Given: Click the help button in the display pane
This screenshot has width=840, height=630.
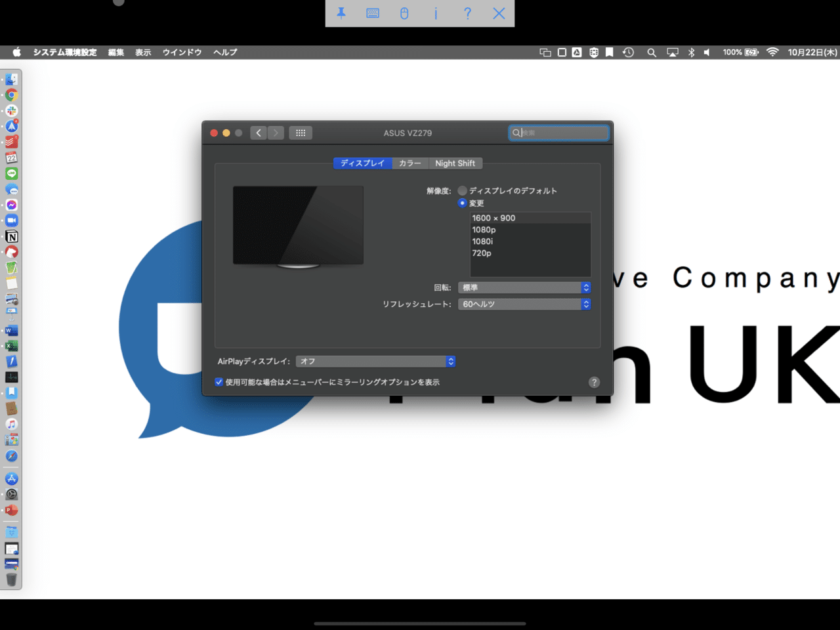Looking at the screenshot, I should (594, 383).
